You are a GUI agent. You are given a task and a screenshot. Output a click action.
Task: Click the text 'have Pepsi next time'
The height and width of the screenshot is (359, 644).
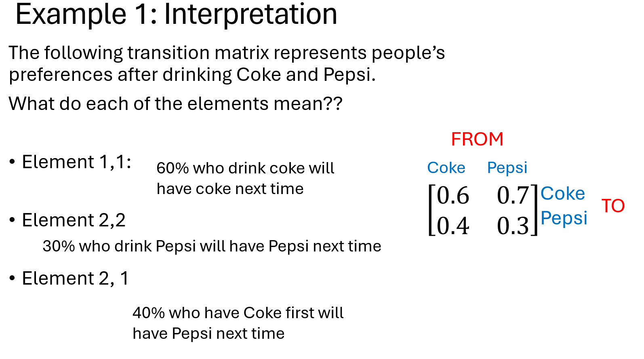(x=208, y=334)
